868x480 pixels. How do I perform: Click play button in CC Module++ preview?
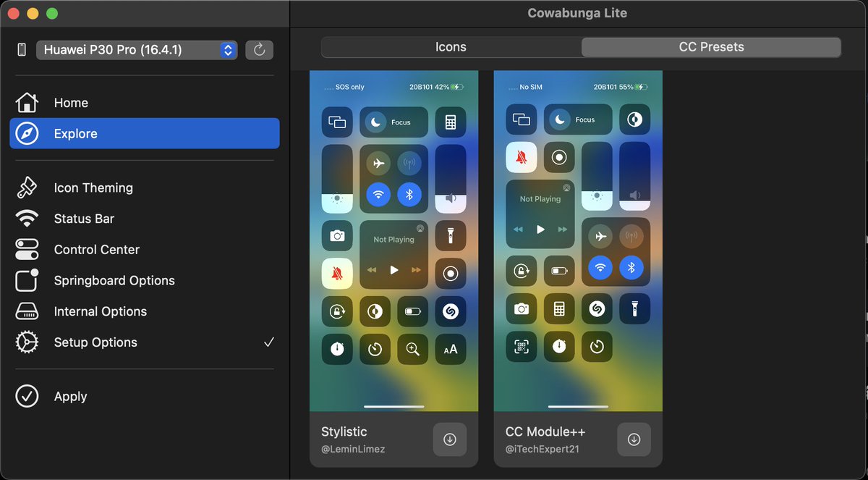click(540, 229)
